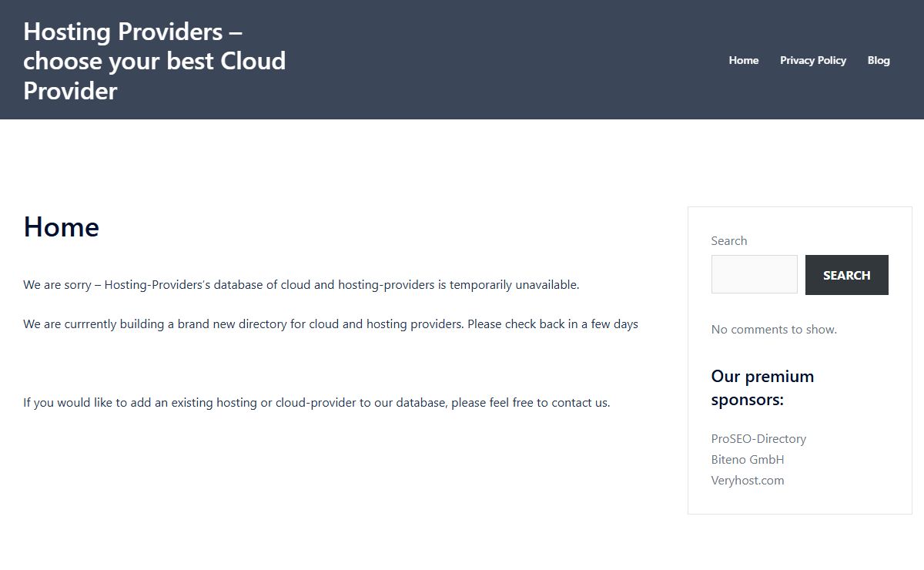The image size is (924, 570).
Task: Open the Veryhost.com sponsor link
Action: [748, 480]
